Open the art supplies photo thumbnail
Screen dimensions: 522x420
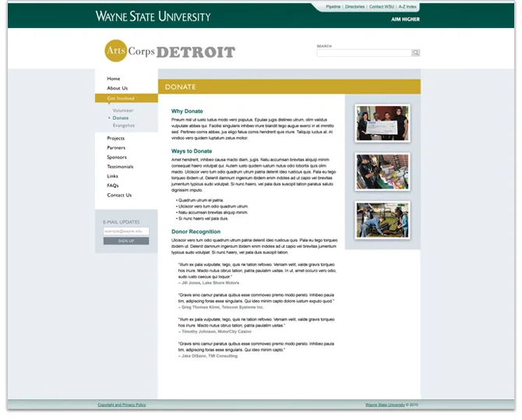383,172
